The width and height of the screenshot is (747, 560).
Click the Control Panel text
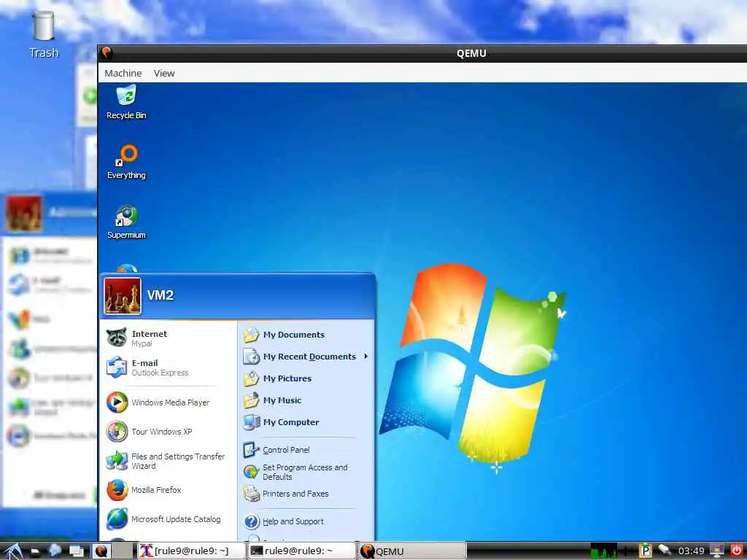click(286, 449)
